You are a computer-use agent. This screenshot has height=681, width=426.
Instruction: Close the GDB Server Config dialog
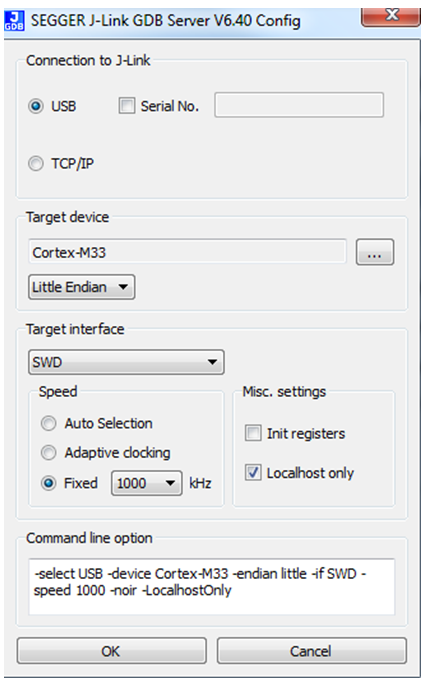tap(390, 17)
